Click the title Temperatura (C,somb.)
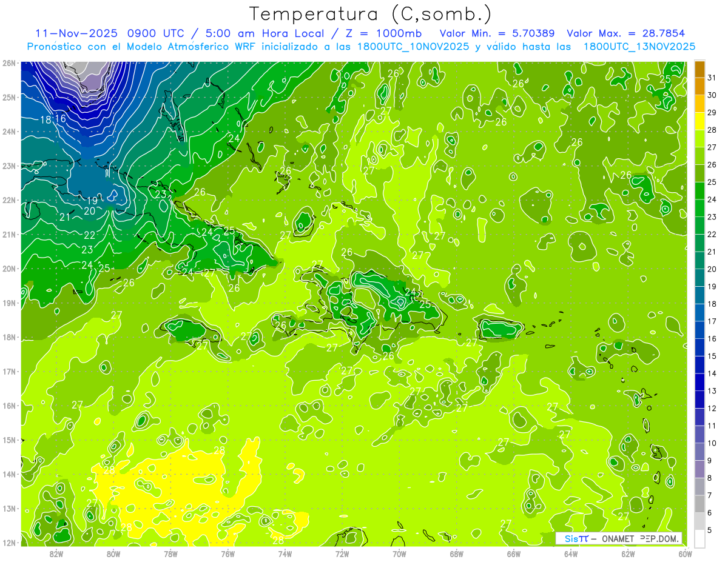The image size is (728, 562). coord(371,14)
